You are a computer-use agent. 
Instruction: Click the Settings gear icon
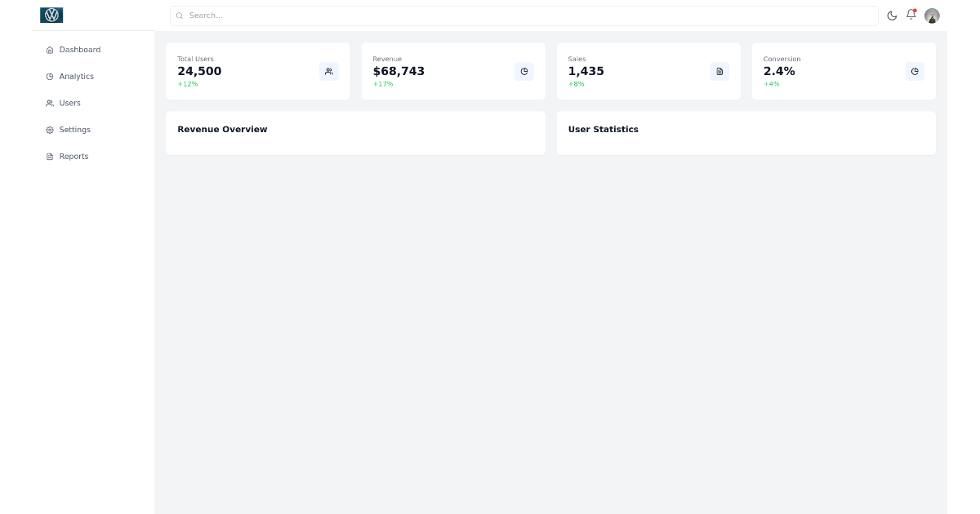(x=49, y=130)
